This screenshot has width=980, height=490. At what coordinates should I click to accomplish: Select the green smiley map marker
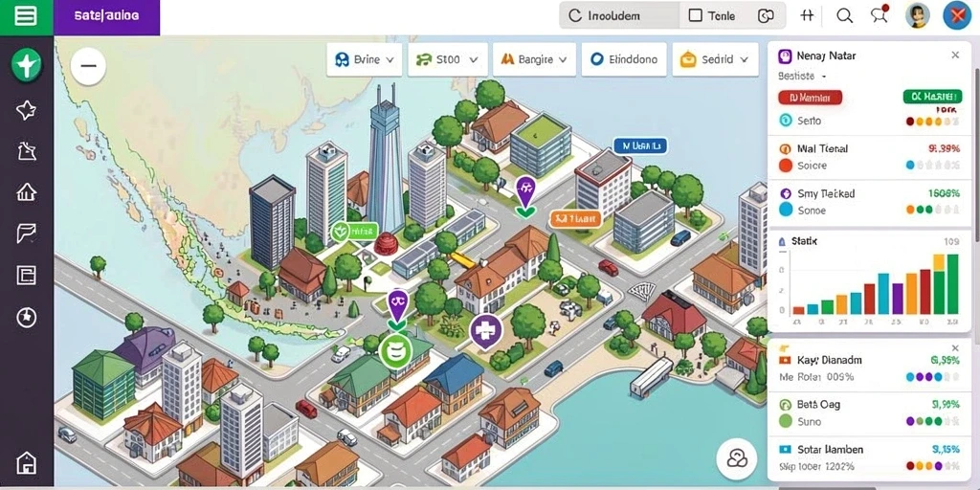tap(395, 351)
